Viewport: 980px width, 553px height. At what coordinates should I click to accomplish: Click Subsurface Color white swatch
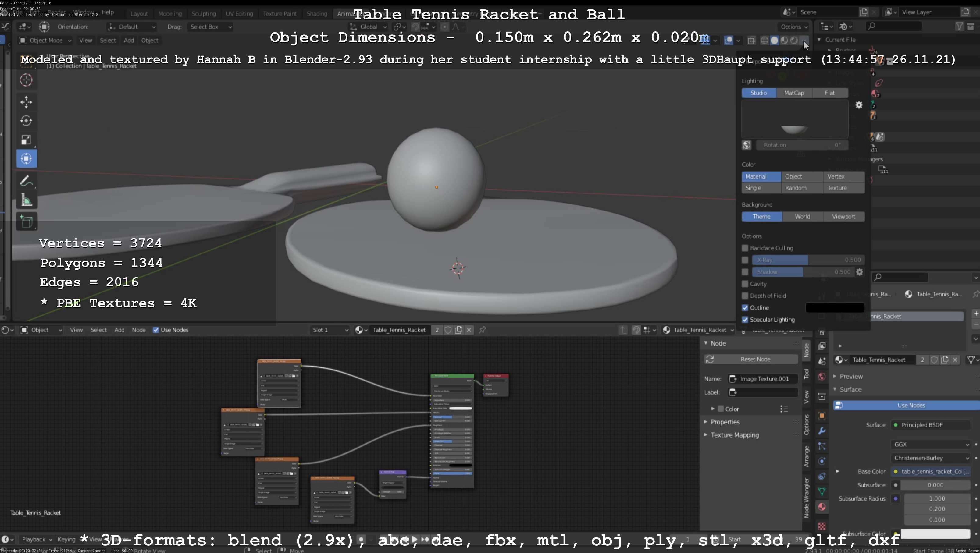pyautogui.click(x=935, y=534)
